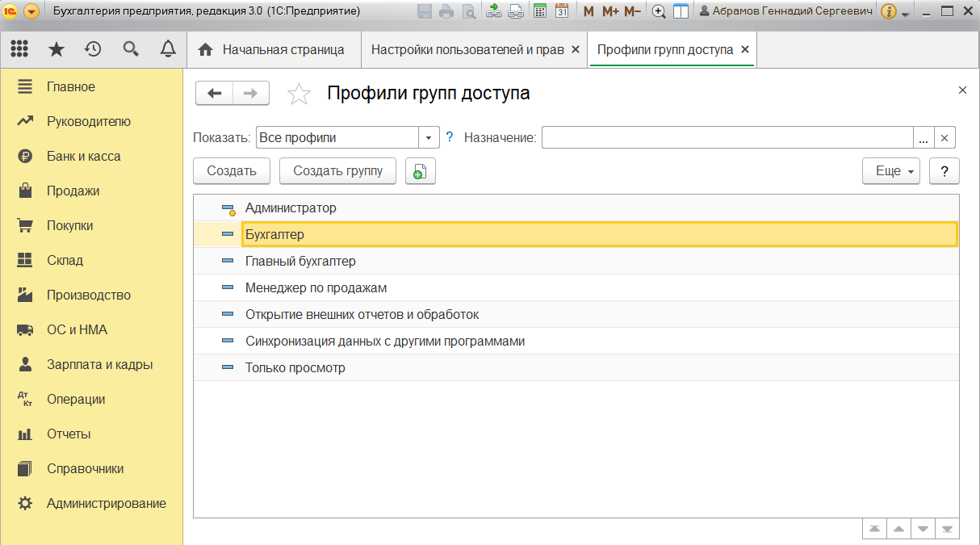This screenshot has width=980, height=545.
Task: Open the Еще dropdown menu
Action: [x=891, y=171]
